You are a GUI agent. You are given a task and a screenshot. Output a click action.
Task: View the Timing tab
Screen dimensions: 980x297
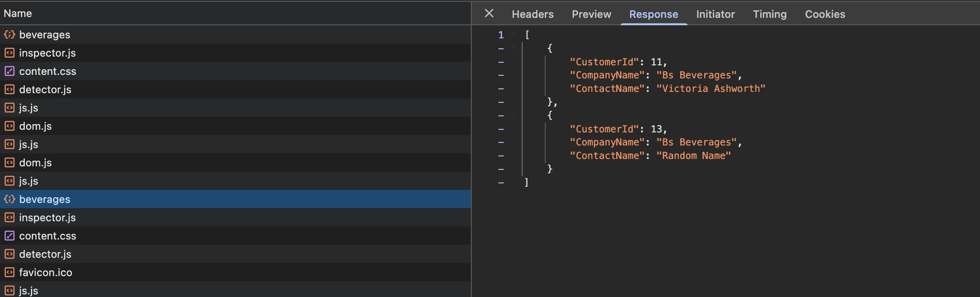pyautogui.click(x=770, y=14)
